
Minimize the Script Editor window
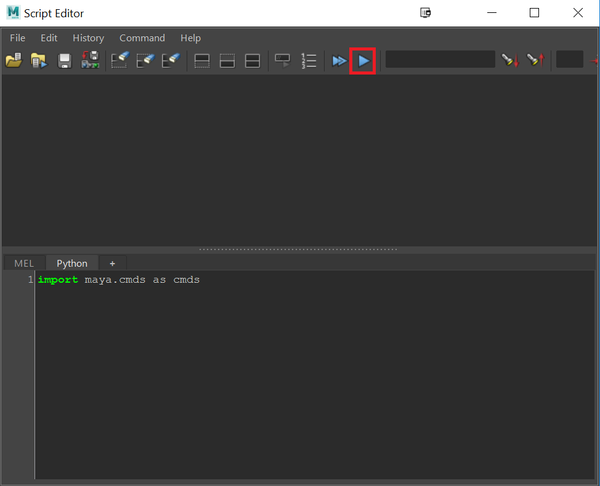pos(492,13)
